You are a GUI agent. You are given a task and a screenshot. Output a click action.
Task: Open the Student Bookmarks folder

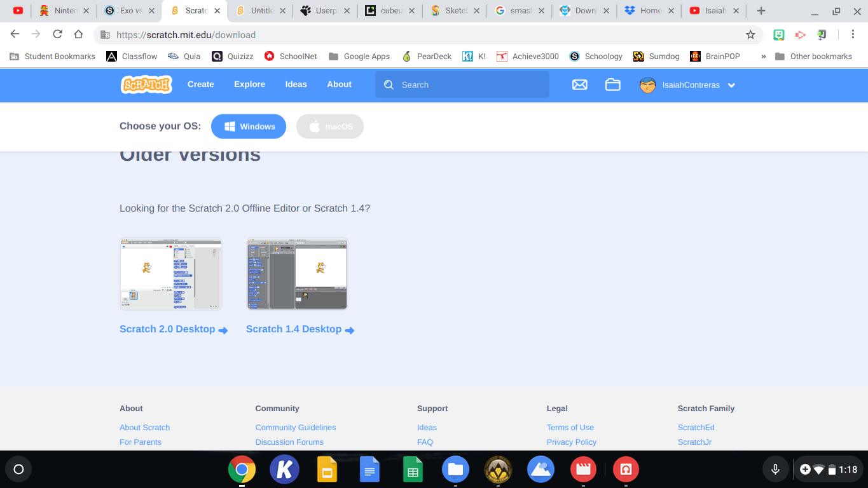coord(52,57)
